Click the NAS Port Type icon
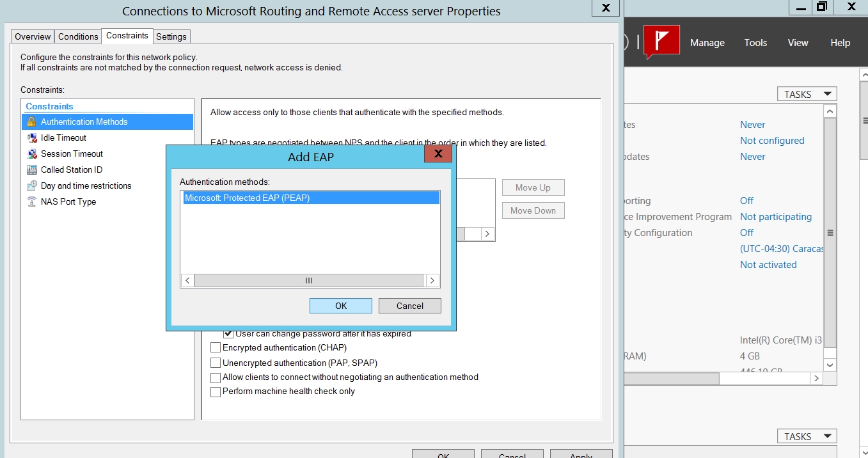Viewport: 868px width, 458px height. pos(31,201)
